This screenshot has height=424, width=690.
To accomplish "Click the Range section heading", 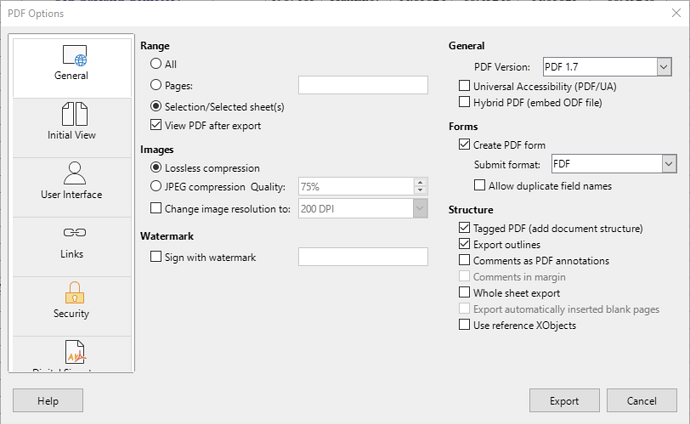I will click(155, 46).
